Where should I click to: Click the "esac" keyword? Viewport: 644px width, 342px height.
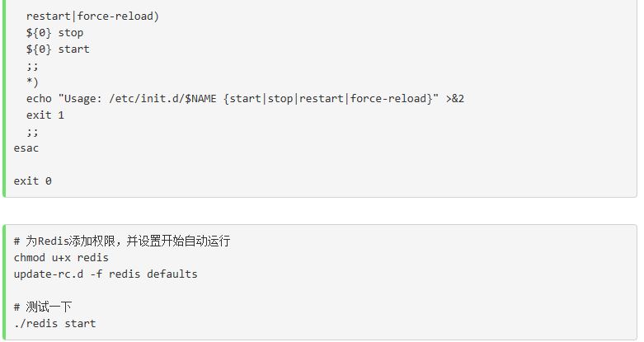(26, 148)
